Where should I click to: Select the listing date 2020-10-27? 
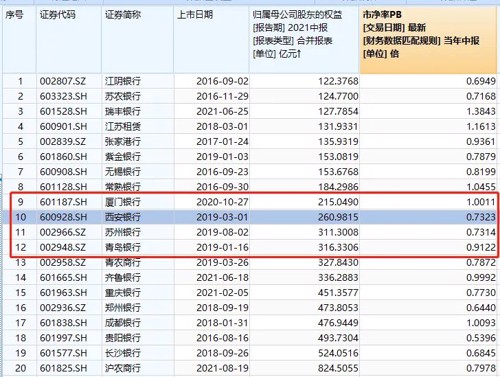pyautogui.click(x=222, y=202)
